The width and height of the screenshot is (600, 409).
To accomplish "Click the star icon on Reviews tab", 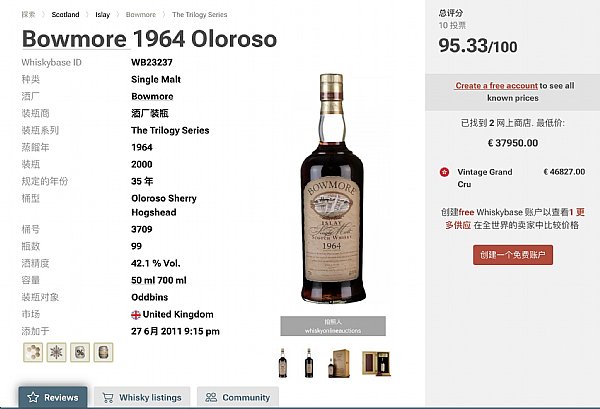I will pyautogui.click(x=33, y=398).
